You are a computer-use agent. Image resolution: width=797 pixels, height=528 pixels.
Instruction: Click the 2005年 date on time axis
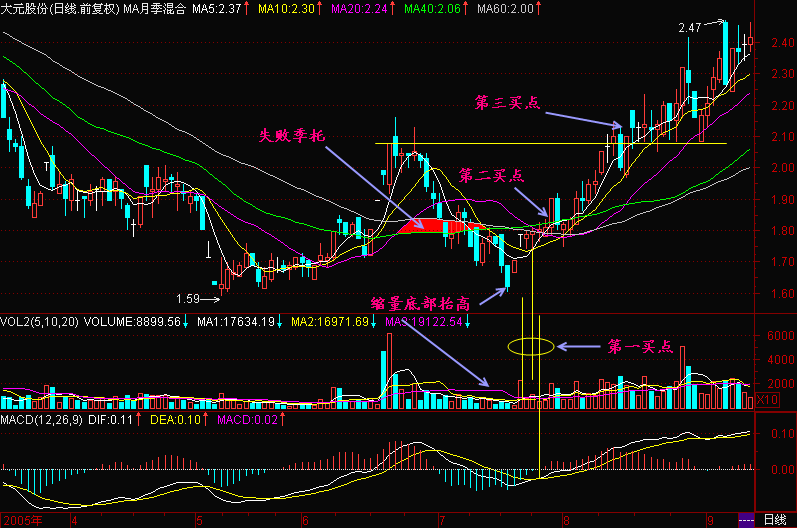[x=24, y=520]
